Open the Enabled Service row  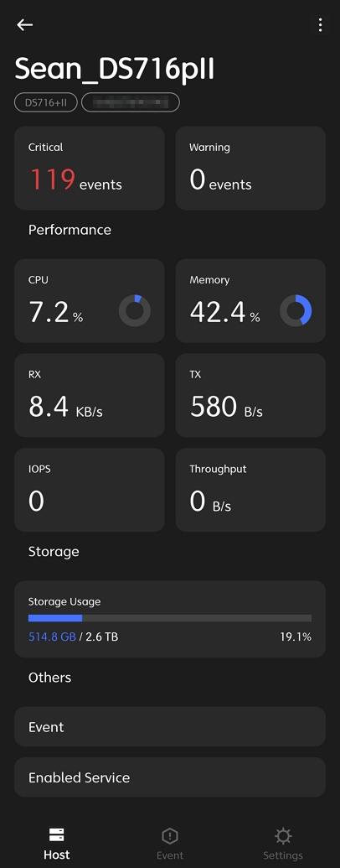tap(170, 777)
